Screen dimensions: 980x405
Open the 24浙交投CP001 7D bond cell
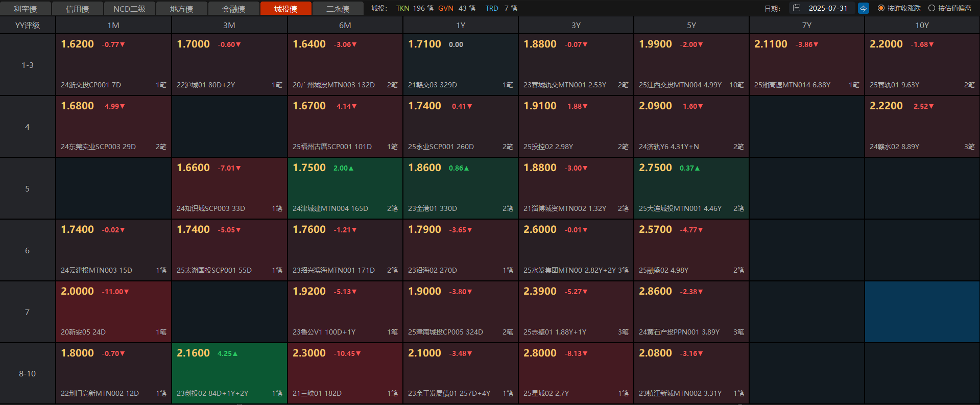[x=113, y=65]
